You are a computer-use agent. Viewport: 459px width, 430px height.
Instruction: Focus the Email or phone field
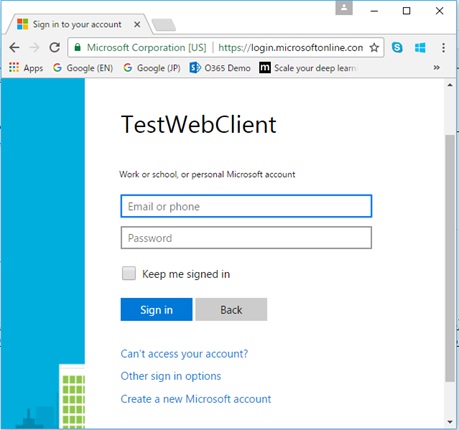pos(246,206)
